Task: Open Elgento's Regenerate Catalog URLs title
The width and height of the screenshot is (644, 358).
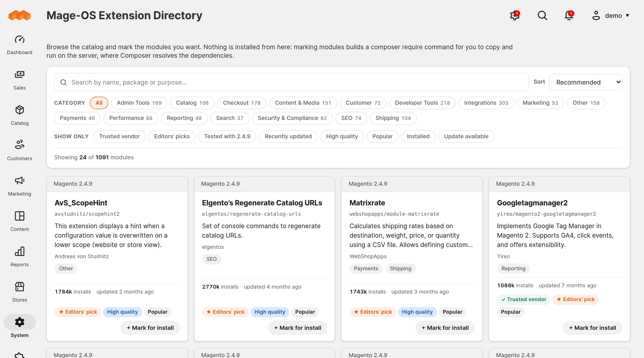Action: point(262,203)
